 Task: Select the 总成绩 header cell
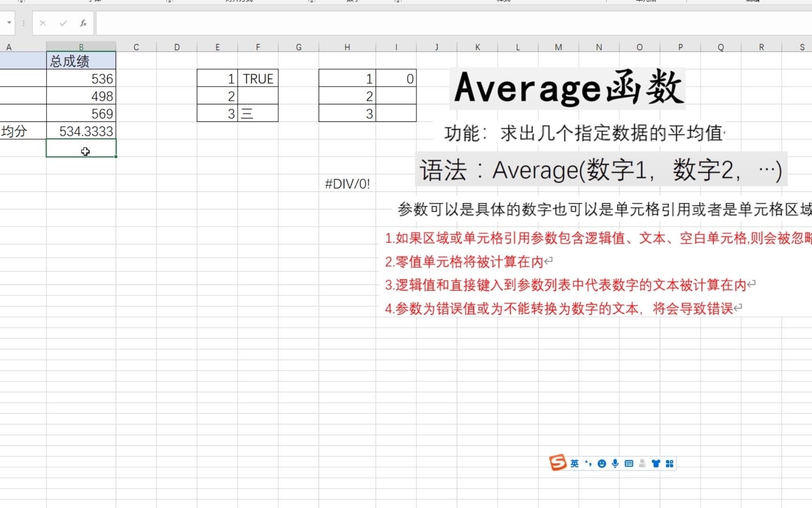click(81, 61)
